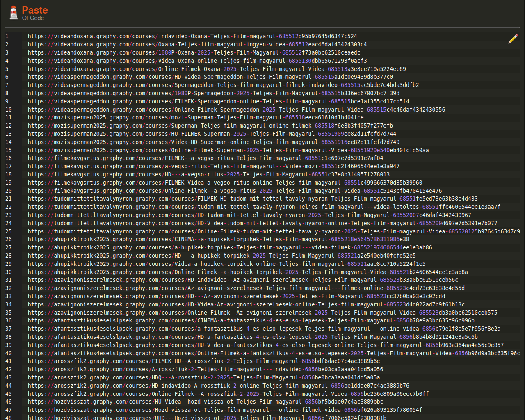
Task: Select line 26 CINEMA a hupikek torpikek URL
Action: (219, 239)
